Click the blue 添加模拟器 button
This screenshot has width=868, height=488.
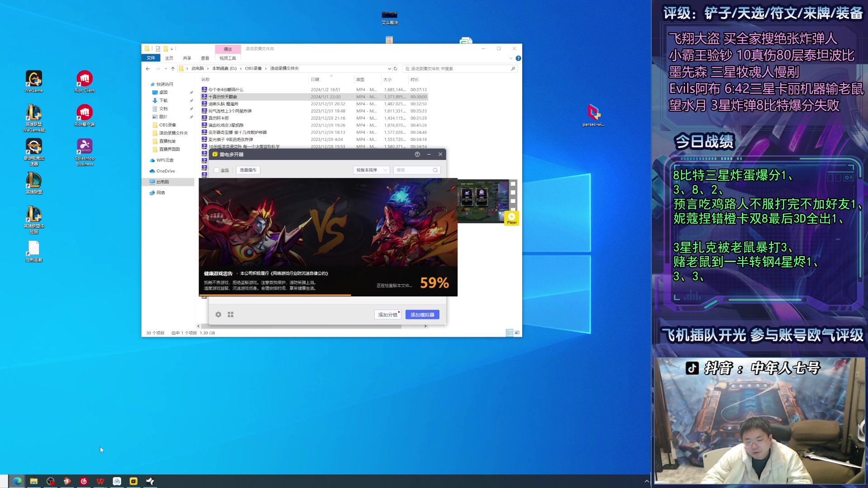tap(422, 314)
